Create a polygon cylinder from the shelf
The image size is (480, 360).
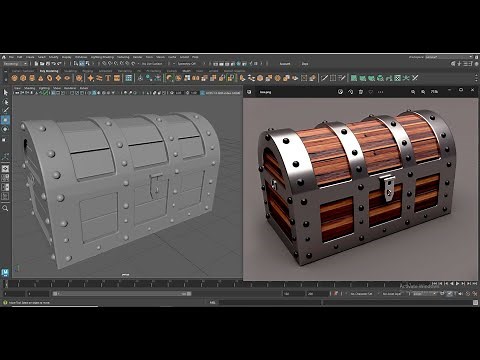(32, 78)
